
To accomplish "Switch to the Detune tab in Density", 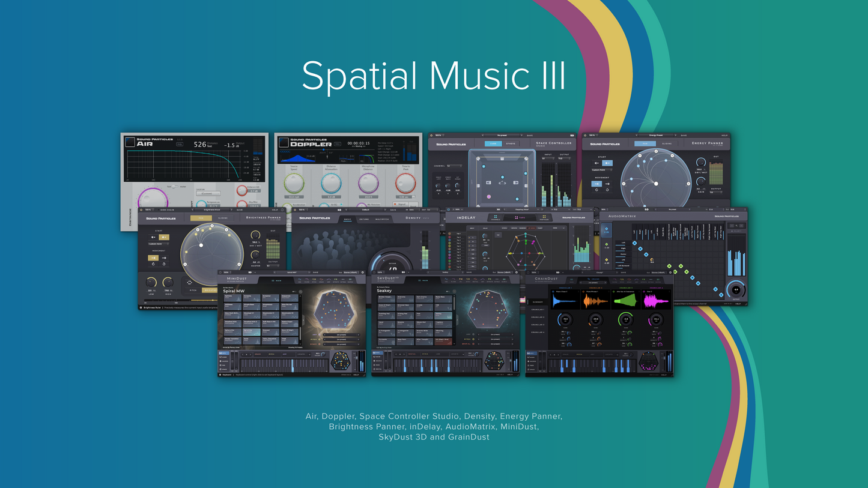I will (364, 219).
